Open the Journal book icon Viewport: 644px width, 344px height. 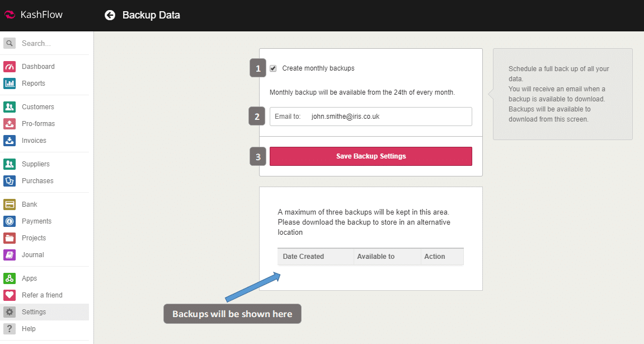(x=10, y=255)
